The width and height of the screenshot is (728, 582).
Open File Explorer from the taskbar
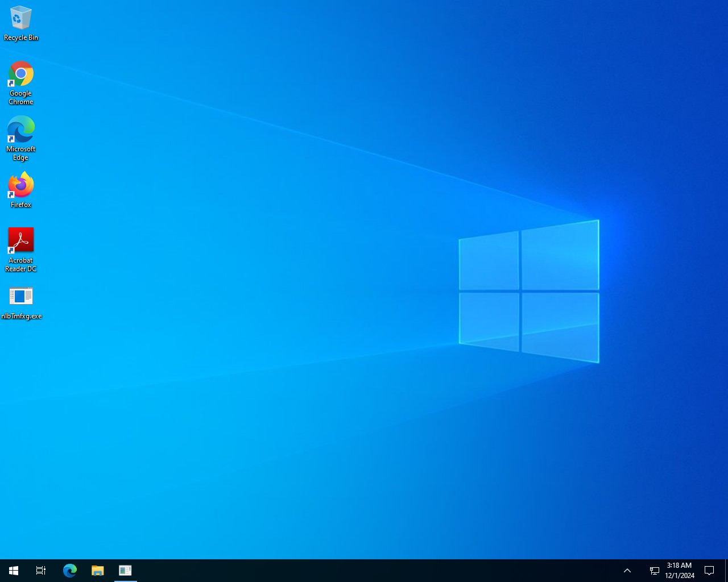tap(98, 571)
